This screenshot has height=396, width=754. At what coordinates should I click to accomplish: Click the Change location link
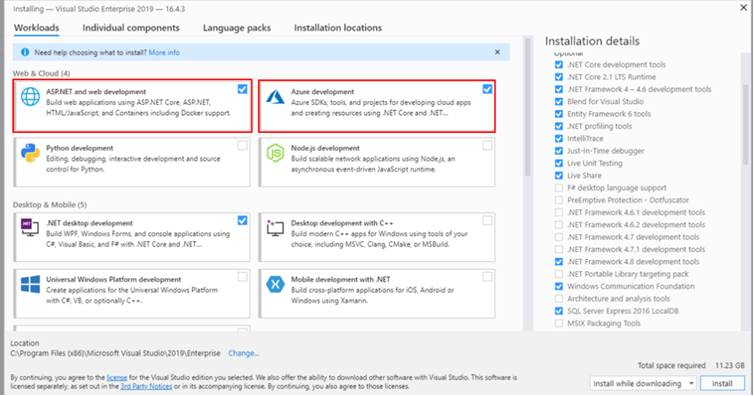click(x=243, y=353)
